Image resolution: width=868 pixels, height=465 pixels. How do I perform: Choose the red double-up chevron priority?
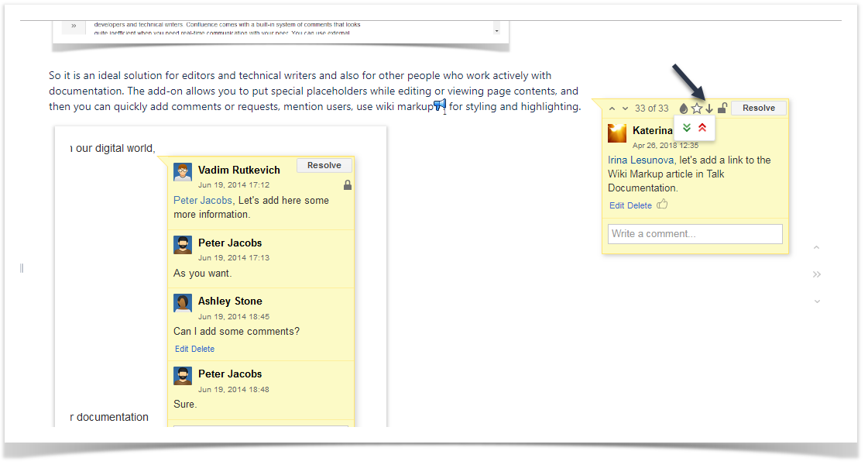[x=702, y=128]
